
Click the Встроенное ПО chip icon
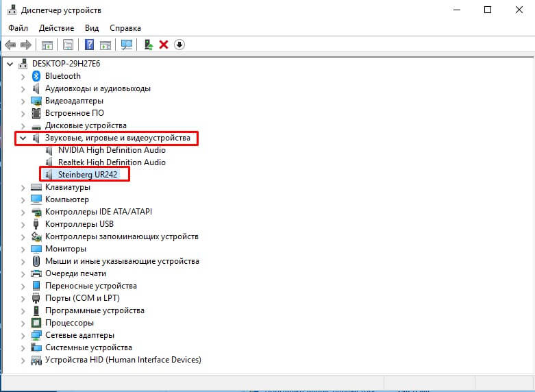click(36, 113)
